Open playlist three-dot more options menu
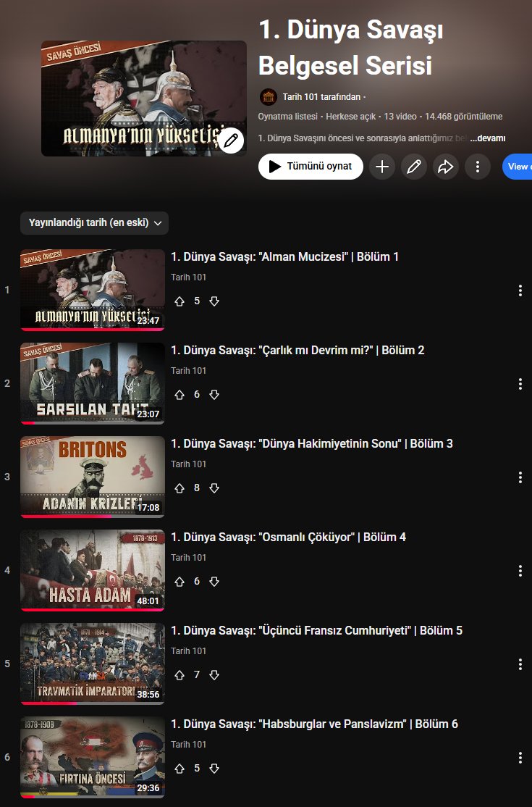 coord(478,167)
